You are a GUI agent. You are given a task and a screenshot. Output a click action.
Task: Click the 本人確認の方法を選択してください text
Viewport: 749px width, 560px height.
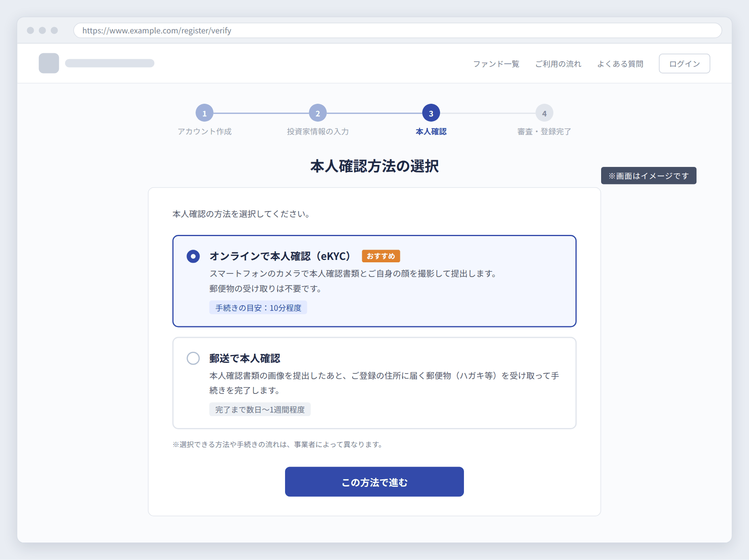pyautogui.click(x=241, y=214)
